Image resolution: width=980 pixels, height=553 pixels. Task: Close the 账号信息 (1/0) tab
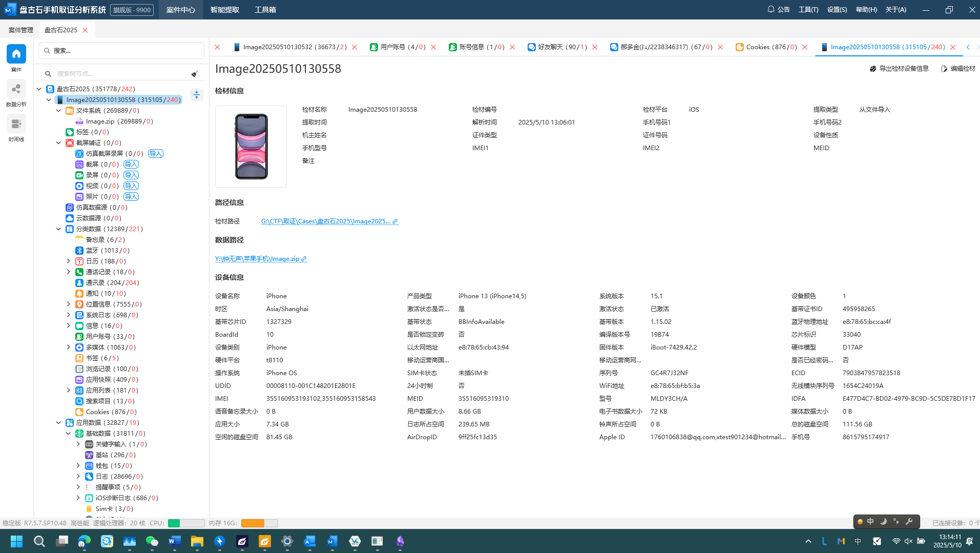512,47
